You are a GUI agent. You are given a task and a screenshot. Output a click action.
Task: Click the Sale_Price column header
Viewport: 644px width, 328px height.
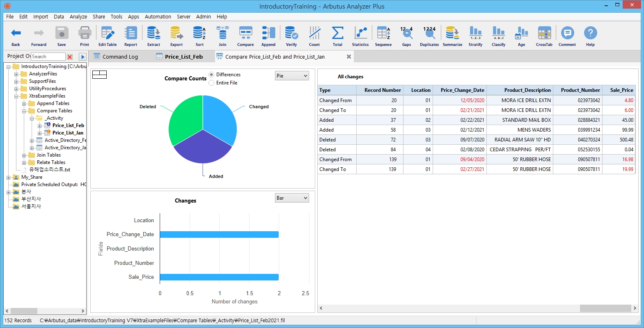click(x=619, y=90)
